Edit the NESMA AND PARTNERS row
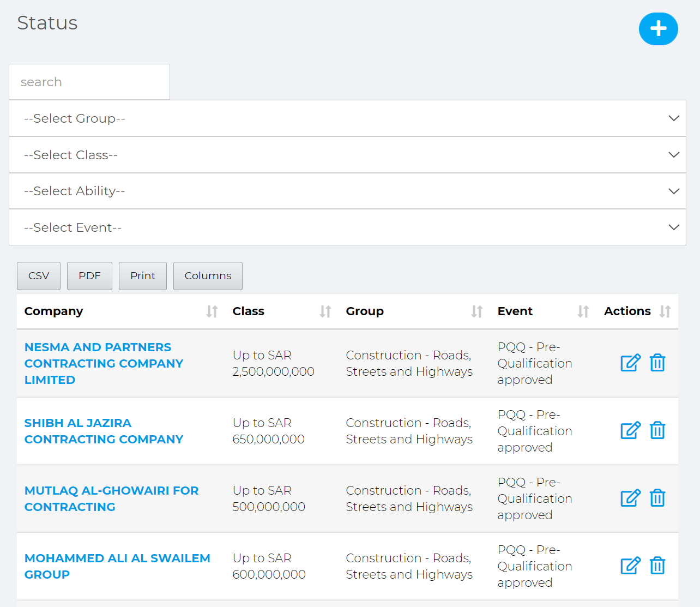The height and width of the screenshot is (607, 700). click(x=630, y=363)
